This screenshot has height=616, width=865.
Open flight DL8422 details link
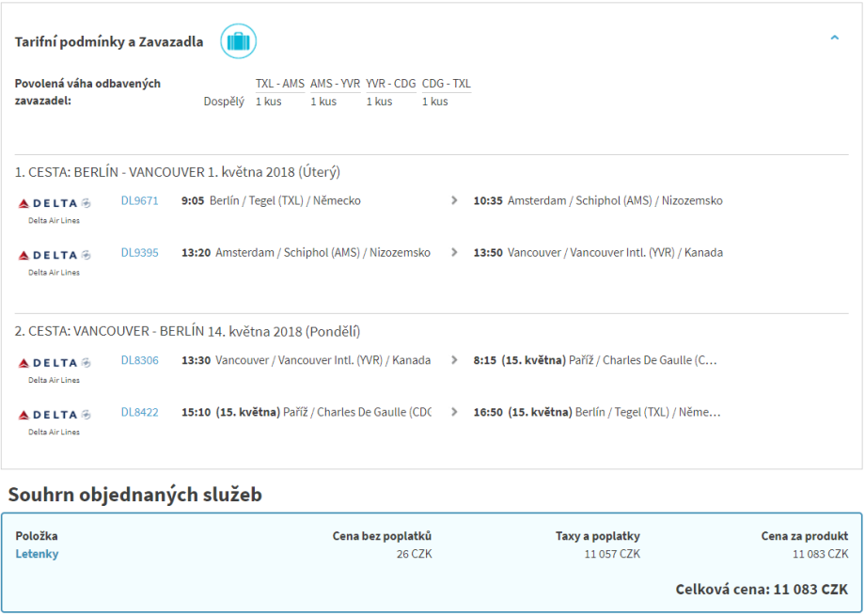[x=139, y=412]
